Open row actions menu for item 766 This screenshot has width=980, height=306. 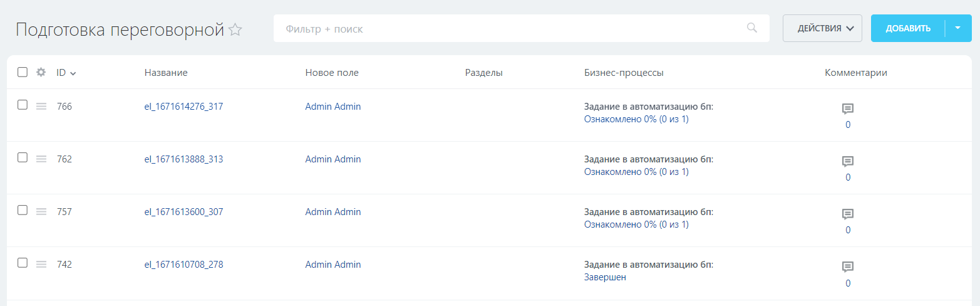click(x=41, y=107)
